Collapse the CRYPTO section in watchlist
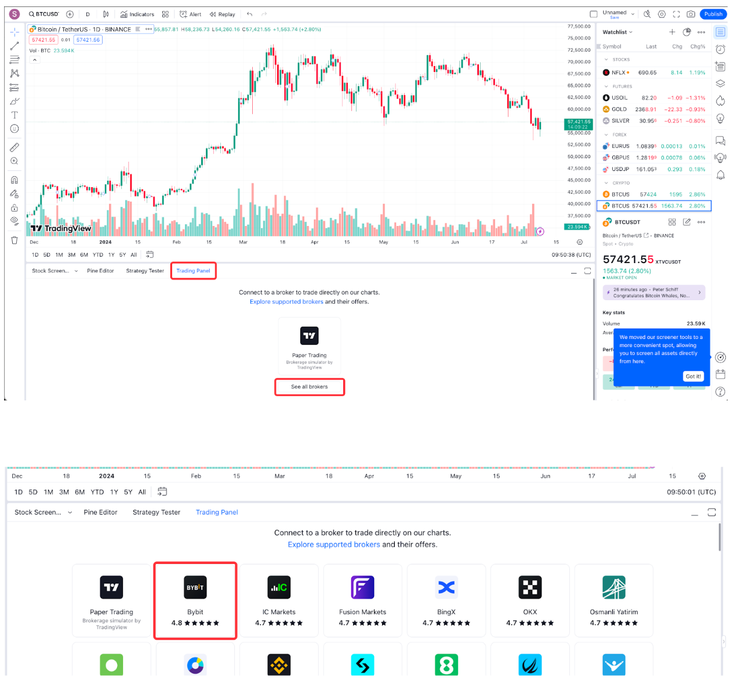Image resolution: width=734 pixels, height=700 pixels. pyautogui.click(x=606, y=183)
